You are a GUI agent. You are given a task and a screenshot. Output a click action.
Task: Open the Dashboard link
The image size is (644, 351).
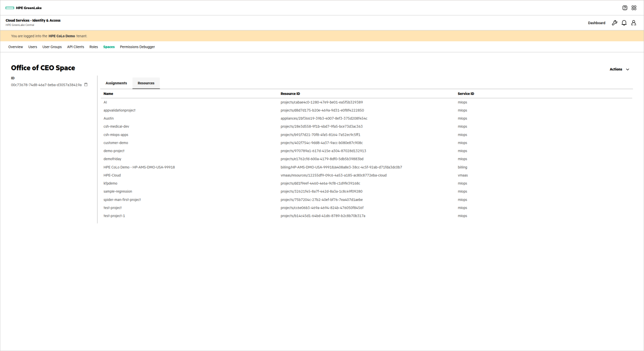tap(597, 23)
